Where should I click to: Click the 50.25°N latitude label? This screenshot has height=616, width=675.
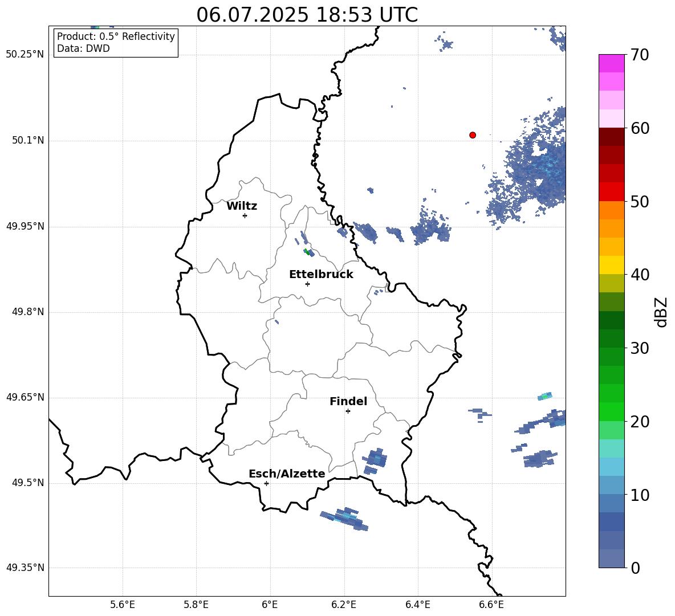(x=25, y=55)
